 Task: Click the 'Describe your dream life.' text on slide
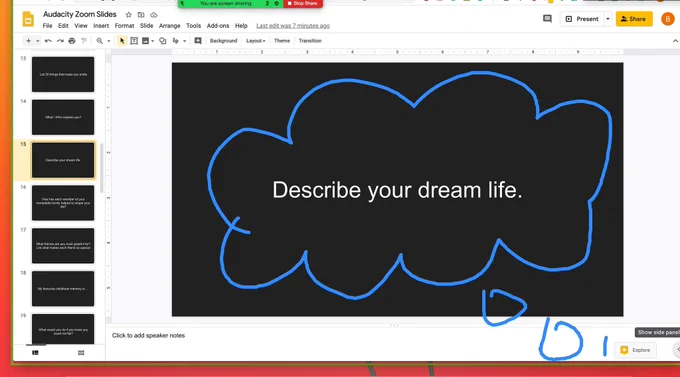point(397,190)
